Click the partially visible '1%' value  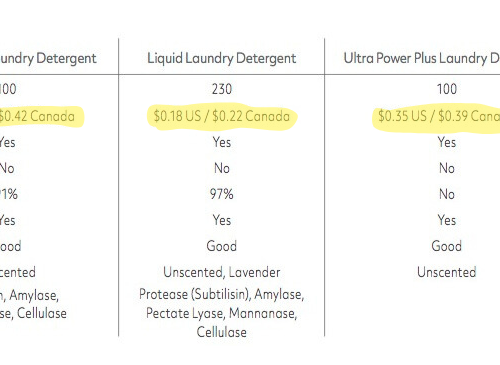point(9,194)
